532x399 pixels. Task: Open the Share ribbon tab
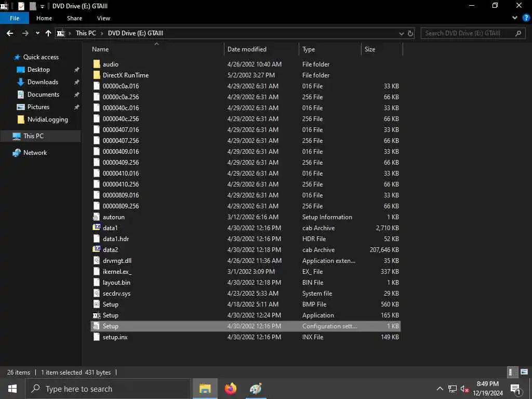[x=74, y=18]
